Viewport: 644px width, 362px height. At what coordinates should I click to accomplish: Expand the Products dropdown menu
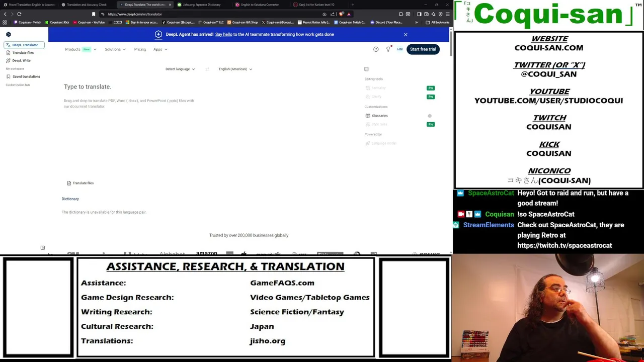point(80,49)
